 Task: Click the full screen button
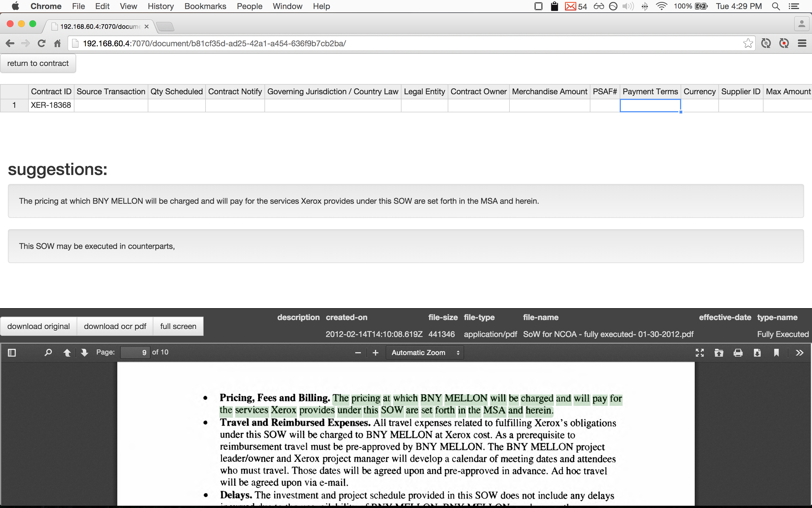[x=178, y=326]
